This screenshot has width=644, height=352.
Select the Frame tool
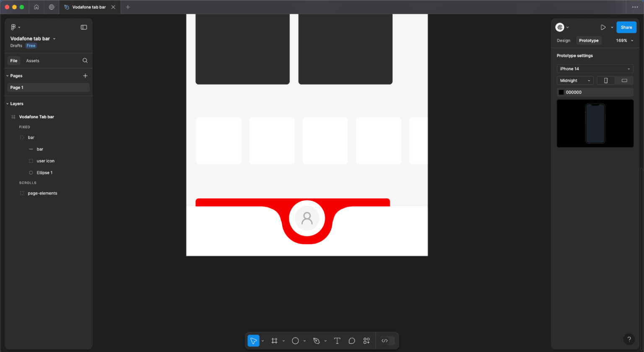tap(275, 341)
